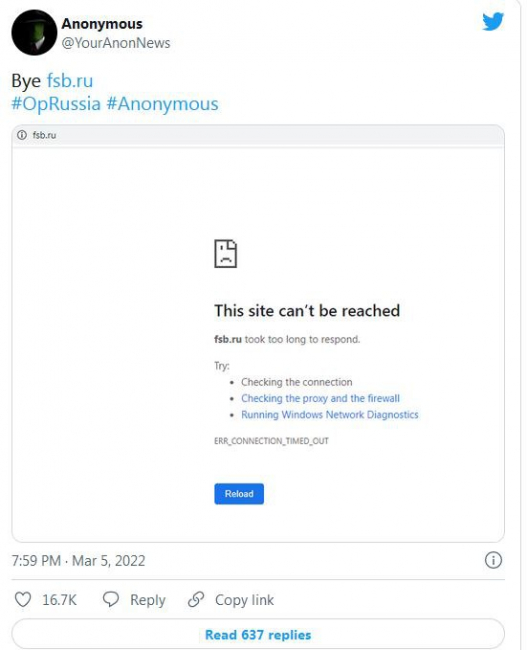
Task: Click the fsb.ru address bar text
Action: click(44, 135)
